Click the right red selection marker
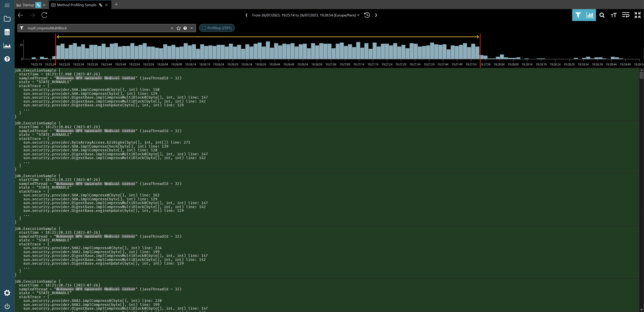Viewport: 644px width, 312px height. (x=480, y=51)
